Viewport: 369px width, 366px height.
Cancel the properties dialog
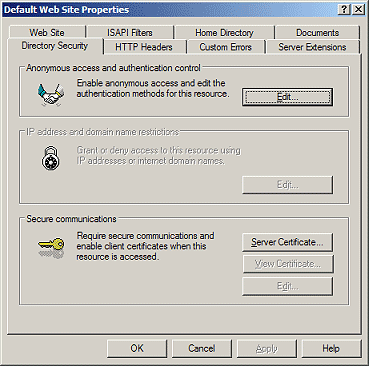pos(202,348)
